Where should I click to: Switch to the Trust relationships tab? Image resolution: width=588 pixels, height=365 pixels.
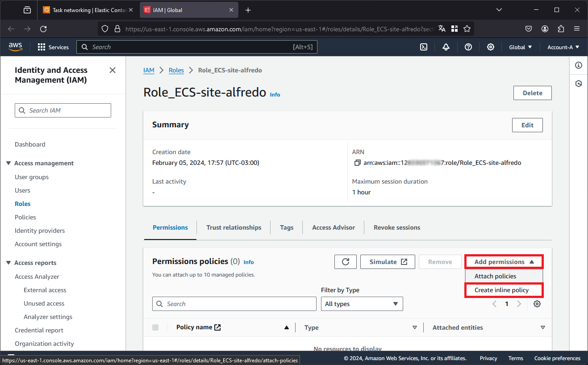tap(234, 227)
